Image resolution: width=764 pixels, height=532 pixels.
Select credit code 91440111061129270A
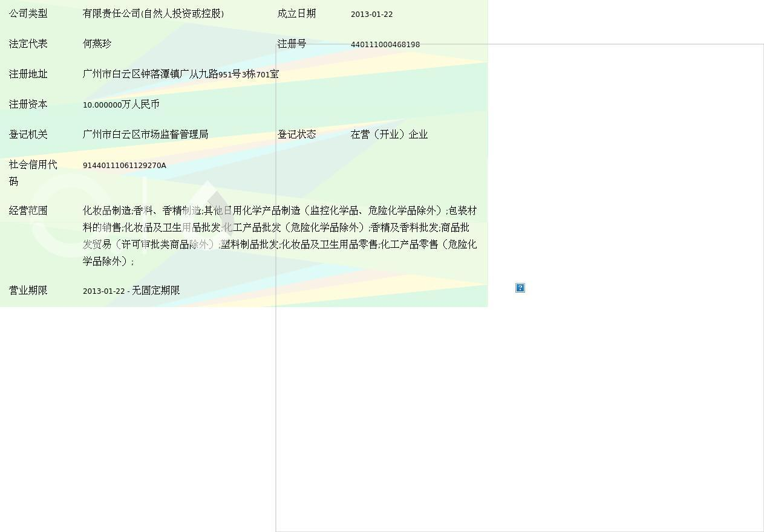[x=124, y=165]
